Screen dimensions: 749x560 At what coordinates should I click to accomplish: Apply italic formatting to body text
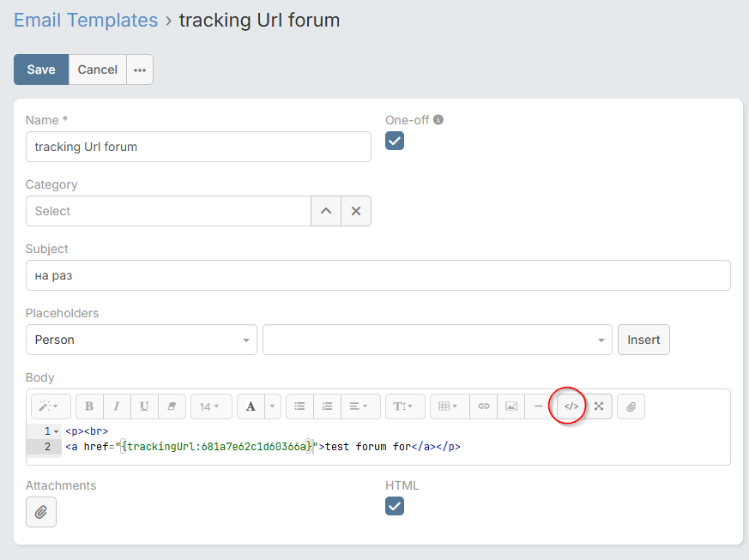tap(117, 406)
